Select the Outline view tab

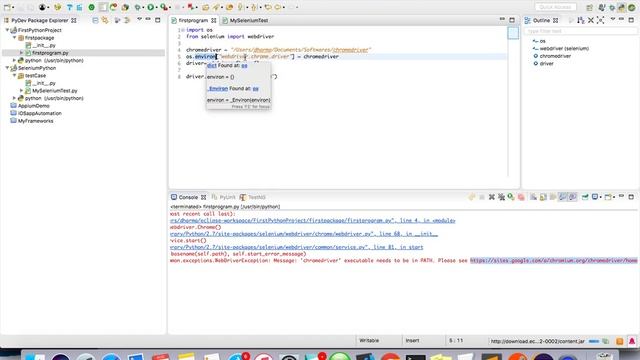pos(541,20)
